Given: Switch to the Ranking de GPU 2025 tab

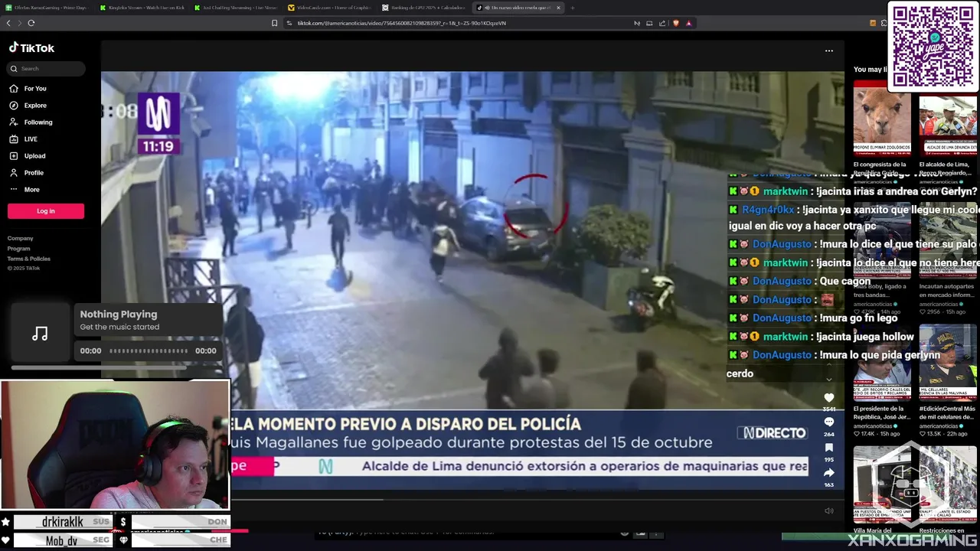Looking at the screenshot, I should pos(423,8).
